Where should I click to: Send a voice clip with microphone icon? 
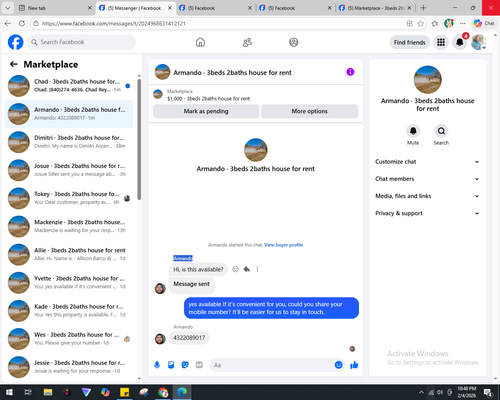[157, 365]
